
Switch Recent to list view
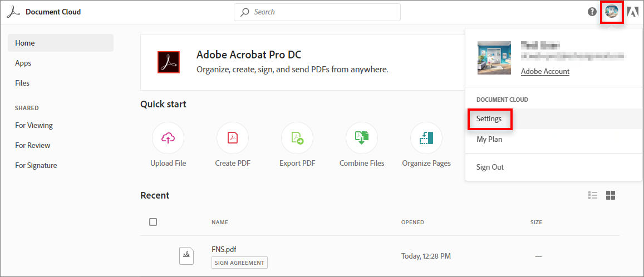click(593, 195)
